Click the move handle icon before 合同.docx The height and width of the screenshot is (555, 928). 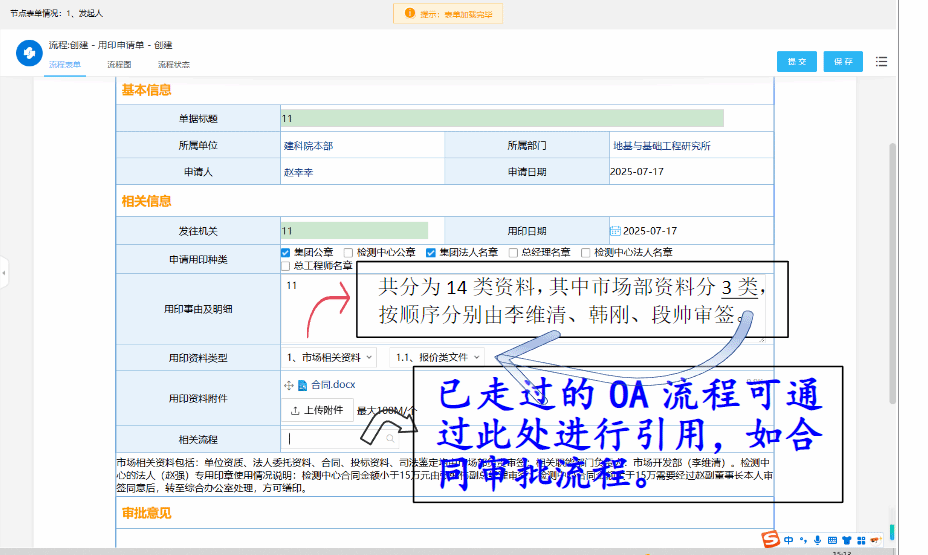tap(289, 385)
